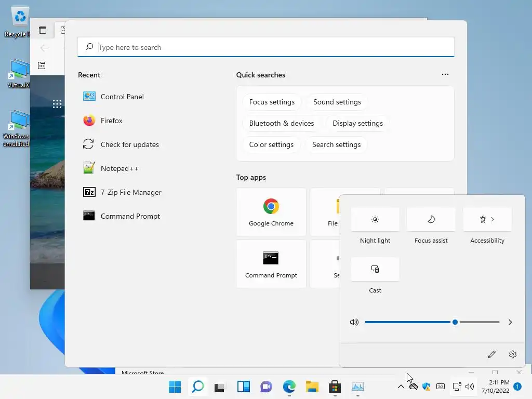Click the network tray icon
Image resolution: width=532 pixels, height=399 pixels.
pos(457,387)
